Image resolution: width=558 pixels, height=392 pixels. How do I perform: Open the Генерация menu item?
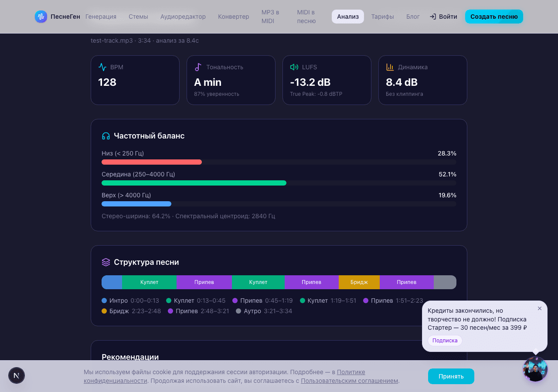pos(101,17)
